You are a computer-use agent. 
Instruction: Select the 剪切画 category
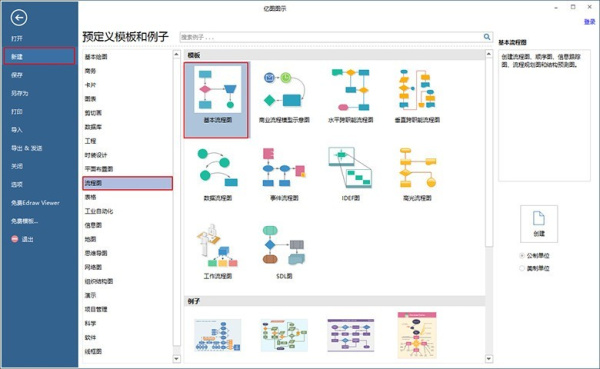(93, 113)
